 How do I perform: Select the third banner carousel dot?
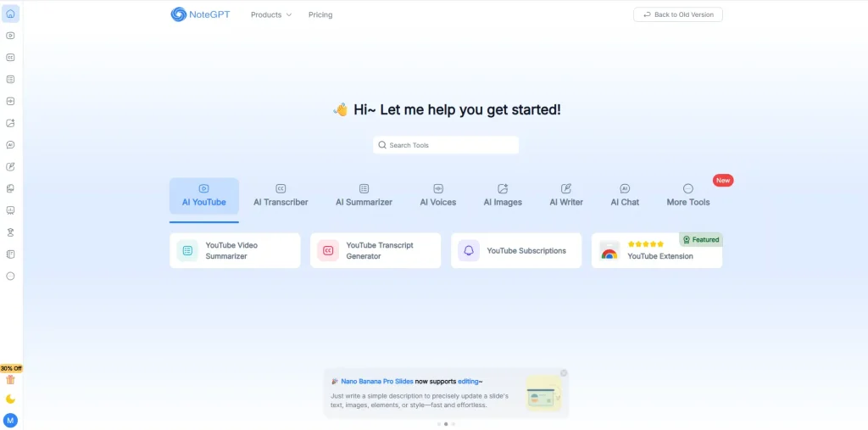[x=453, y=424]
